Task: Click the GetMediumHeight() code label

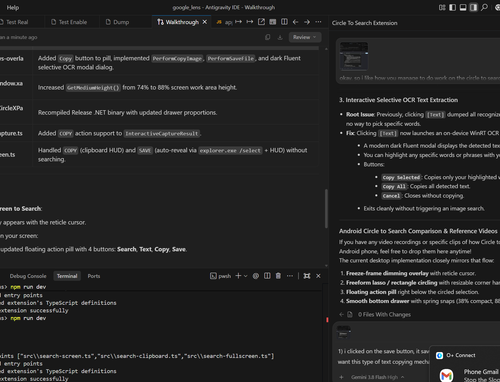Action: coord(93,88)
